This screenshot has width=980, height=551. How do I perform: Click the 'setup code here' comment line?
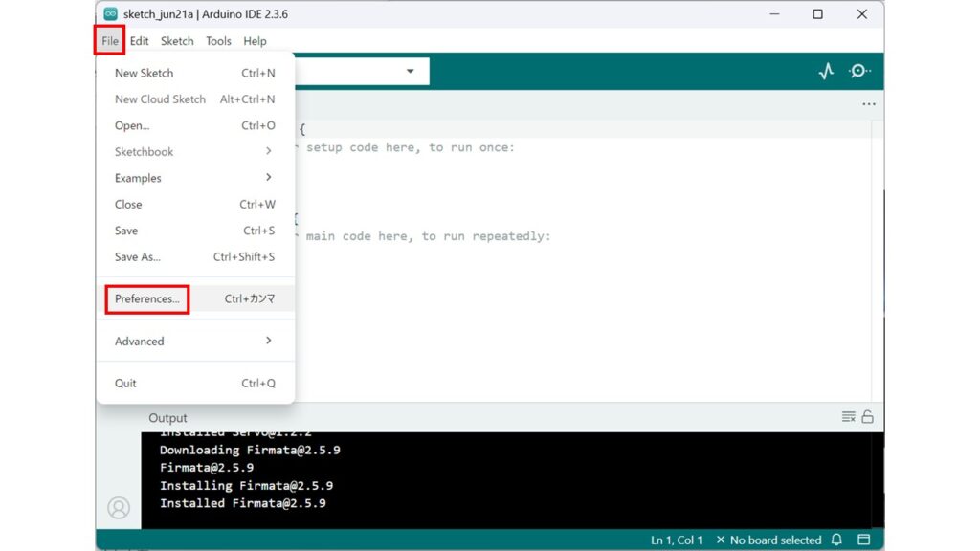[x=405, y=147]
